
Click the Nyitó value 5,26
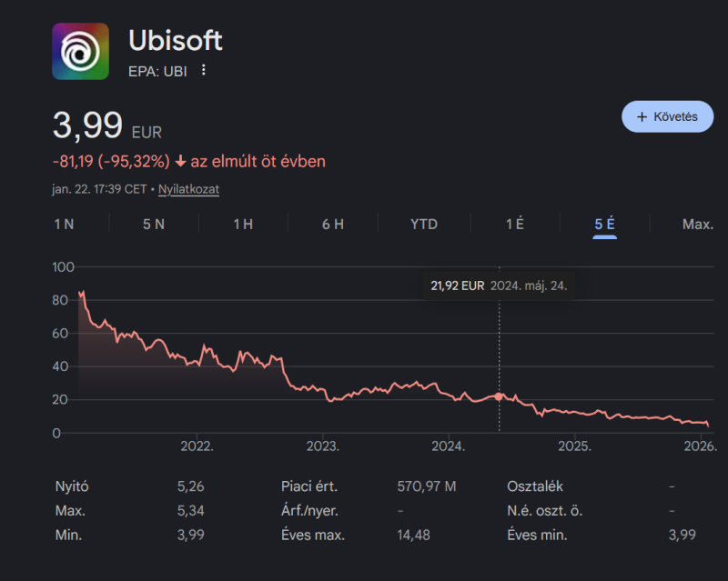190,486
